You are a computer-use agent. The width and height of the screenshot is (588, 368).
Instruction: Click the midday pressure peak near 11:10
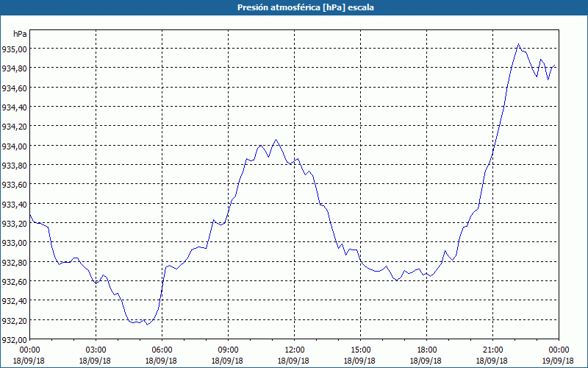(x=276, y=140)
